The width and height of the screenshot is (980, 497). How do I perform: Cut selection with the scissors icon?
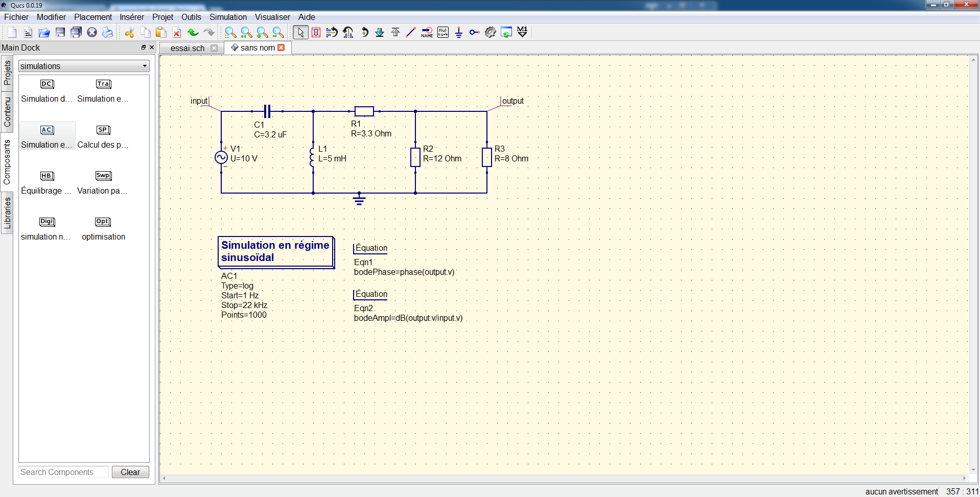pos(129,33)
